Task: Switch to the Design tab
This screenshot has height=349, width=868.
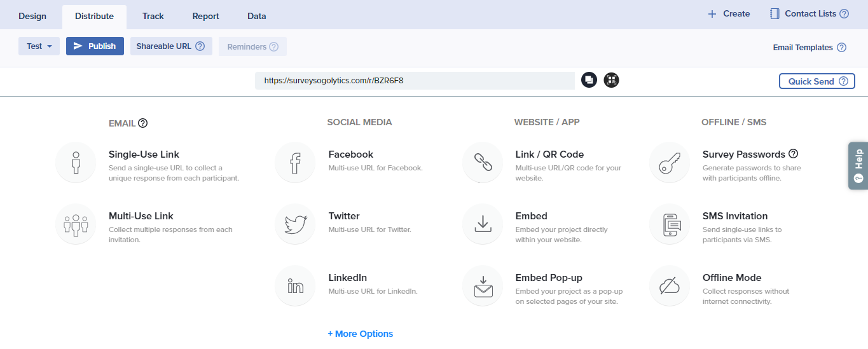Action: pos(32,16)
